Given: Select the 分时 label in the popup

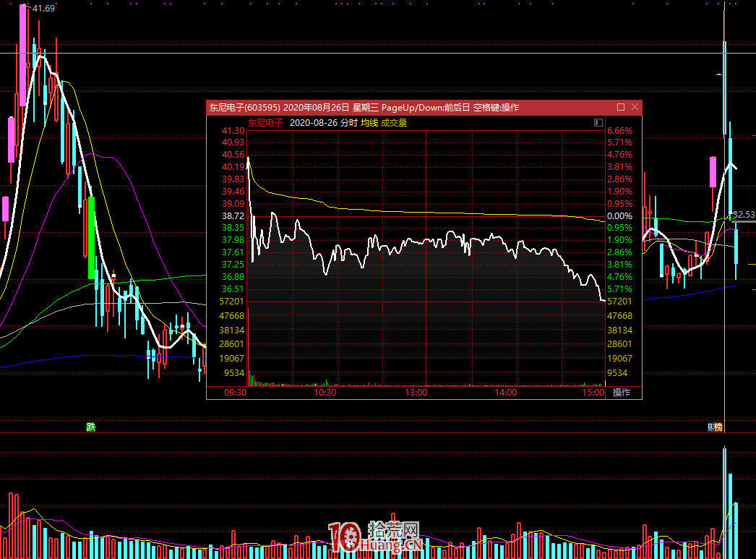Looking at the screenshot, I should click(349, 122).
